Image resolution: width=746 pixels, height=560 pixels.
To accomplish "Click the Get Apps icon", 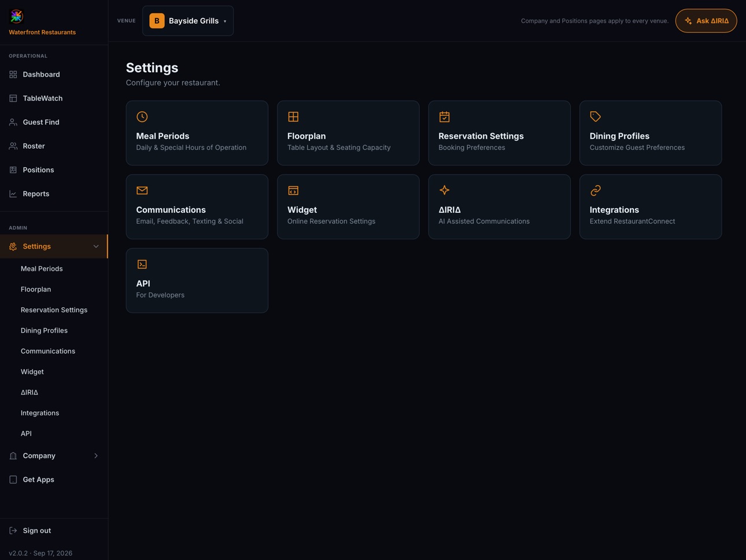I will [x=13, y=480].
